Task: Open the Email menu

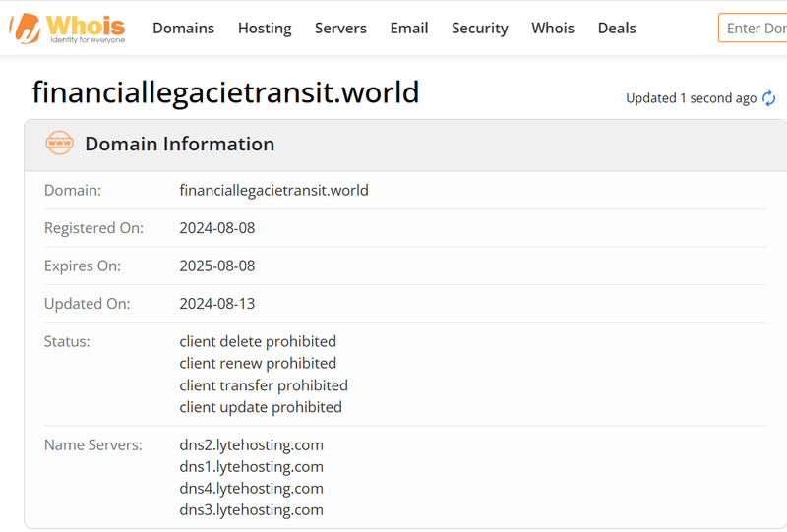Action: click(409, 29)
